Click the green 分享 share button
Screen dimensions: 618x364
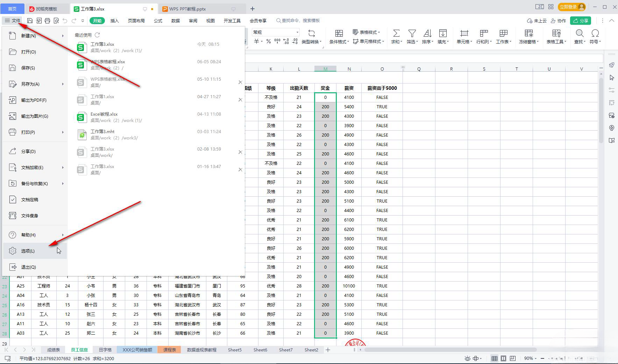click(x=580, y=21)
